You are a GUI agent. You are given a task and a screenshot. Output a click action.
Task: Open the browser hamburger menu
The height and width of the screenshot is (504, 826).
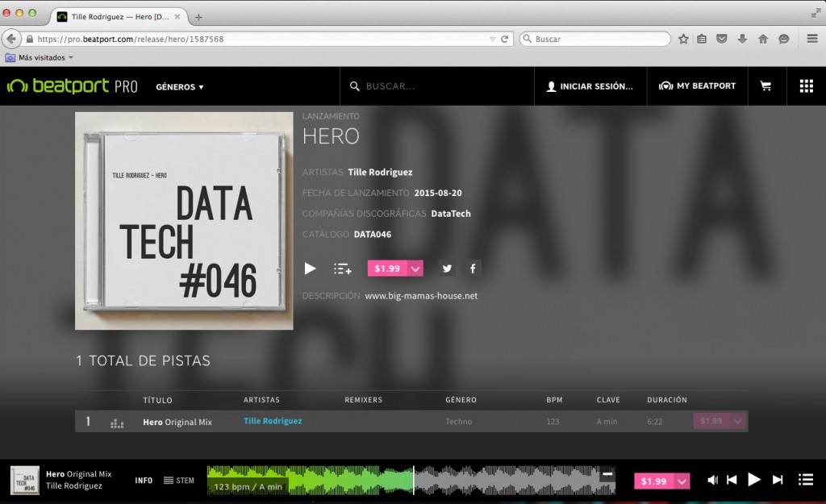812,39
